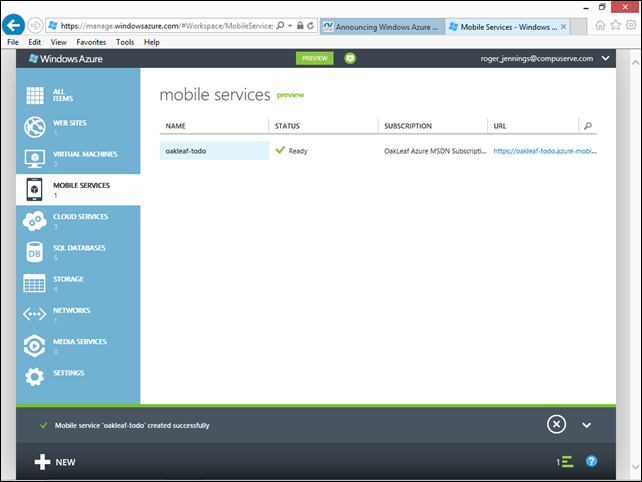Open the Cloud Services gears icon
The width and height of the screenshot is (642, 482).
tap(35, 221)
